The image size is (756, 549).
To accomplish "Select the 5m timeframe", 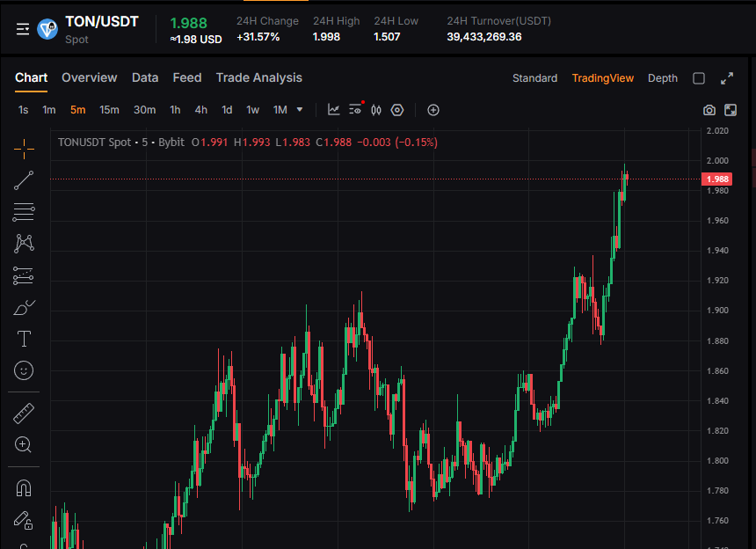I will (x=78, y=110).
